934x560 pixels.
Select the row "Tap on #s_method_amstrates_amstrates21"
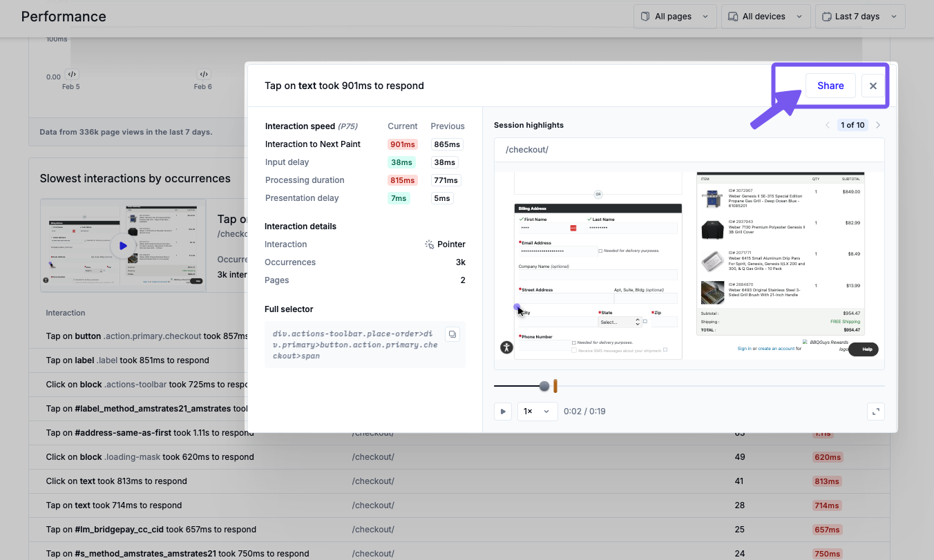(459, 552)
